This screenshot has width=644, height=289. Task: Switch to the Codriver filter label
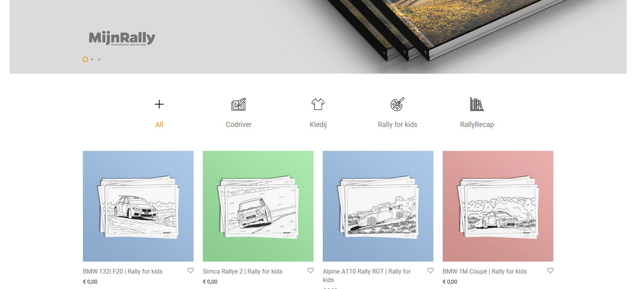click(x=239, y=125)
